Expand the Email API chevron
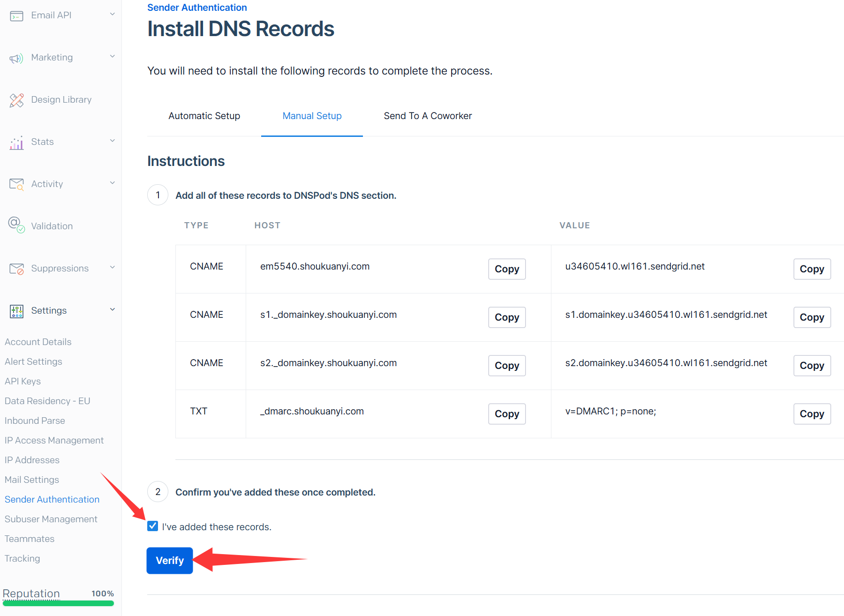Screen dimensions: 844x616 pos(113,15)
